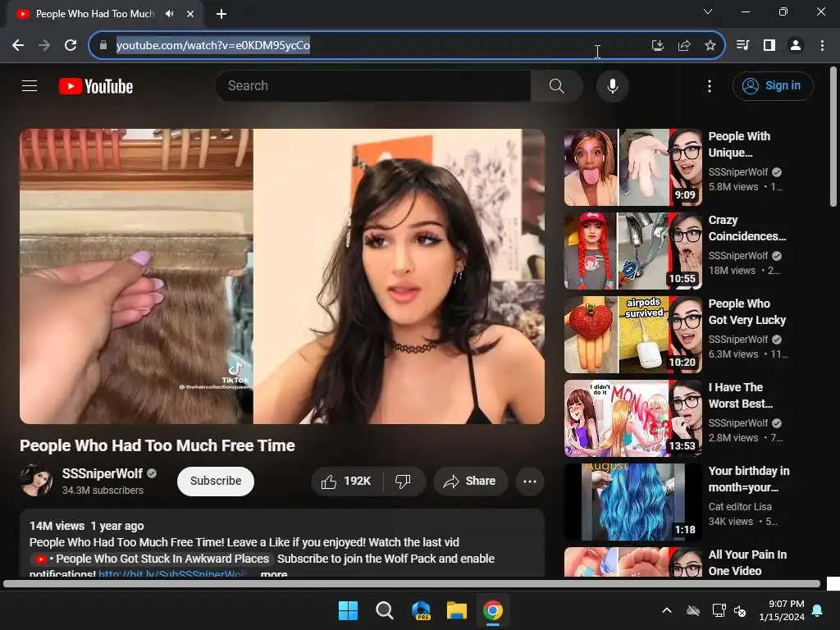Image resolution: width=840 pixels, height=630 pixels.
Task: Open tab search chevron in title bar
Action: click(708, 11)
